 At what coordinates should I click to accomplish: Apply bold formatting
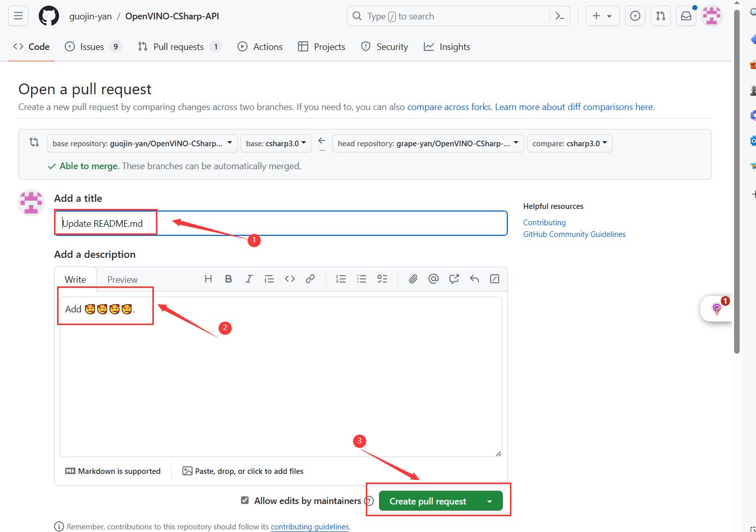tap(228, 279)
